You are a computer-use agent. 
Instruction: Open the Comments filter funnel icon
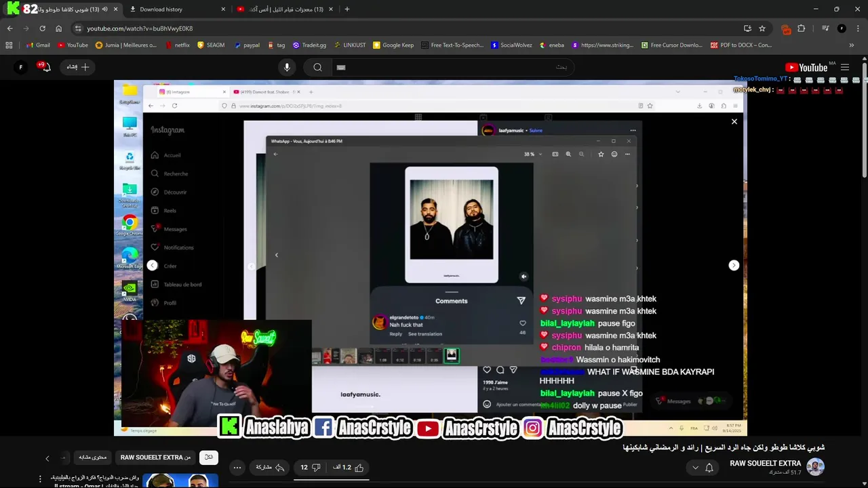click(x=521, y=300)
